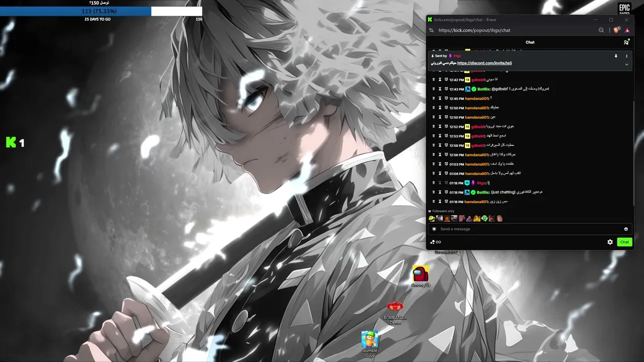Open the chat user list icon
The width and height of the screenshot is (644, 362).
[x=626, y=42]
